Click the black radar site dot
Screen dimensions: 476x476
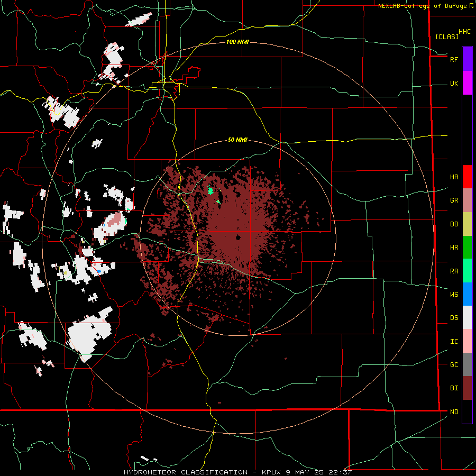coord(238,237)
